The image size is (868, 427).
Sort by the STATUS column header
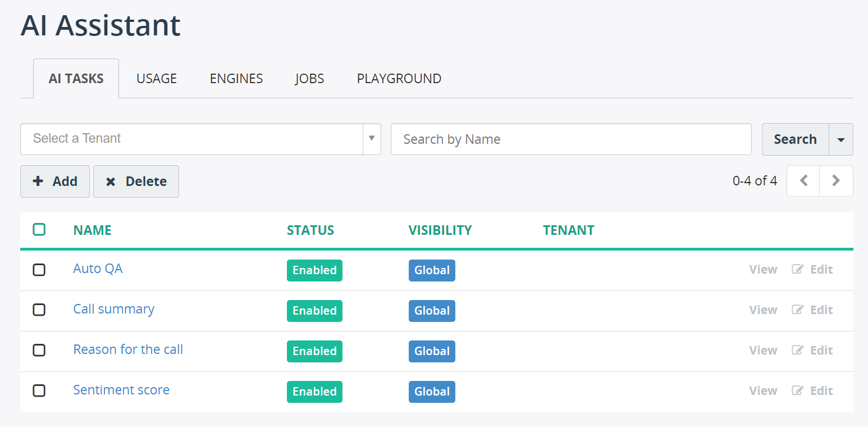[x=310, y=230]
